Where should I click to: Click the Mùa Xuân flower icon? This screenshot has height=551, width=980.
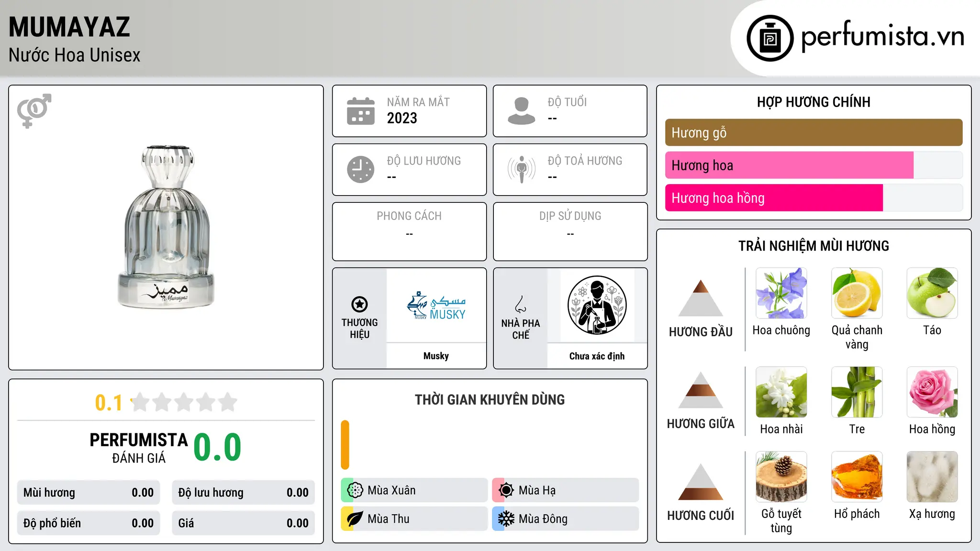(x=355, y=490)
